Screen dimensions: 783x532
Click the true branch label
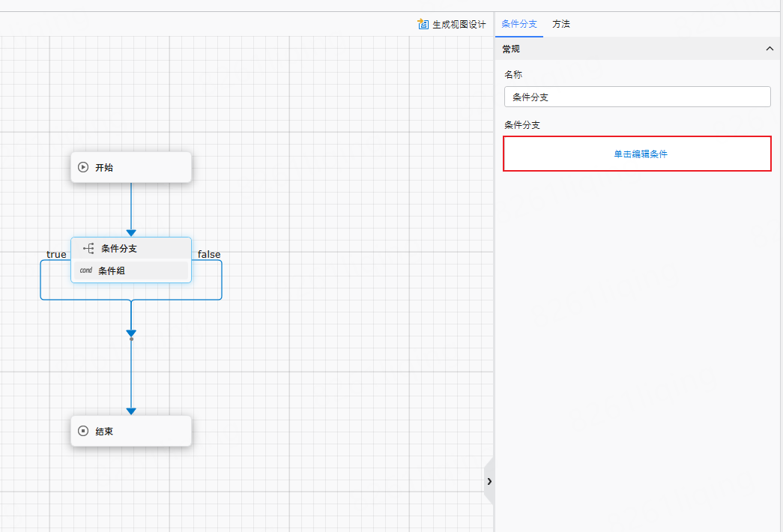(x=56, y=254)
